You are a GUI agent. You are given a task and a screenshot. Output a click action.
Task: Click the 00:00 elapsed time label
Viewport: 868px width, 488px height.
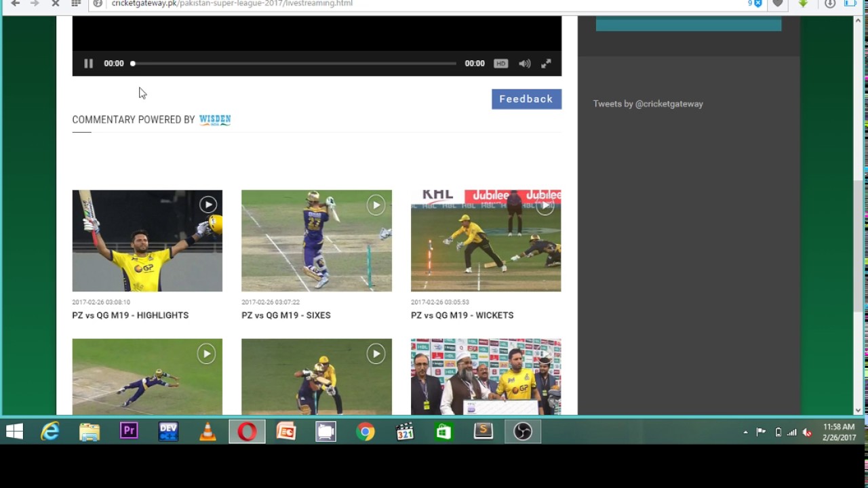pyautogui.click(x=114, y=63)
